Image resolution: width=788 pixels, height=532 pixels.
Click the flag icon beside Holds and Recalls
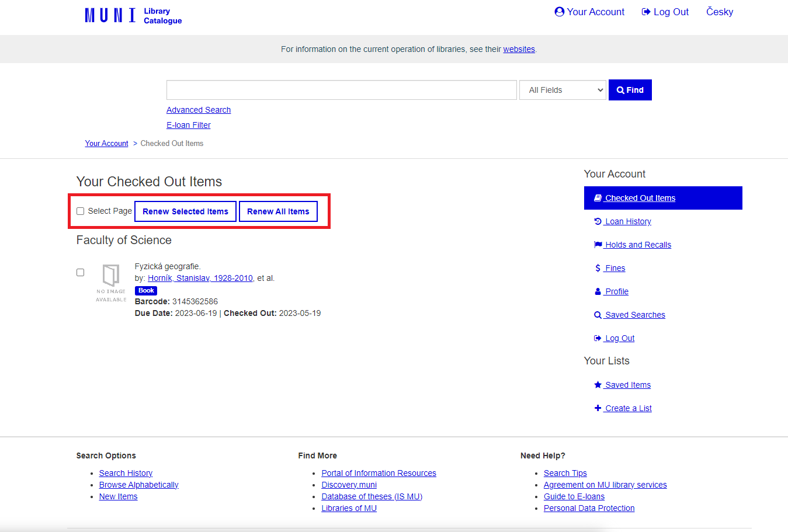[x=598, y=245]
